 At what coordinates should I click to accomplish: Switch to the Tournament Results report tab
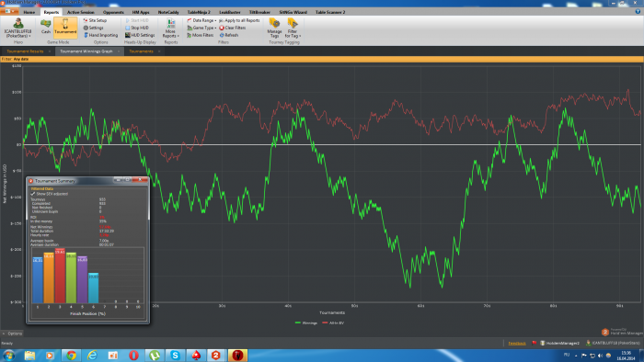[25, 51]
